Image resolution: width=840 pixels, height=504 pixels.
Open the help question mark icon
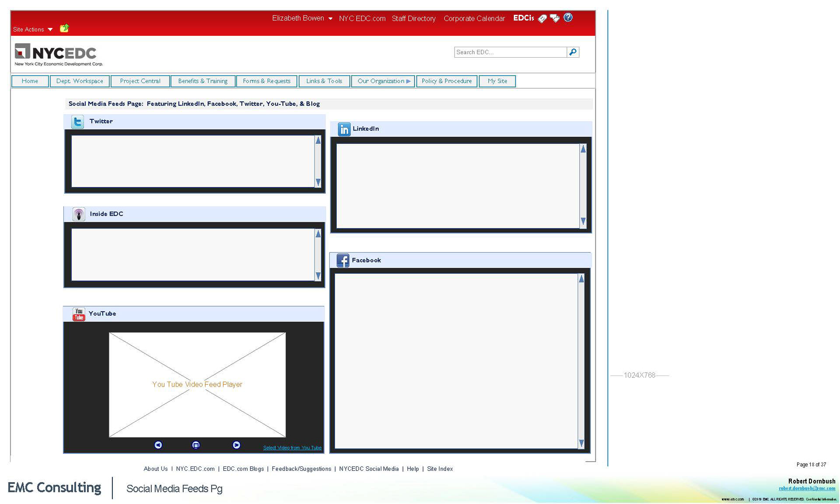568,17
